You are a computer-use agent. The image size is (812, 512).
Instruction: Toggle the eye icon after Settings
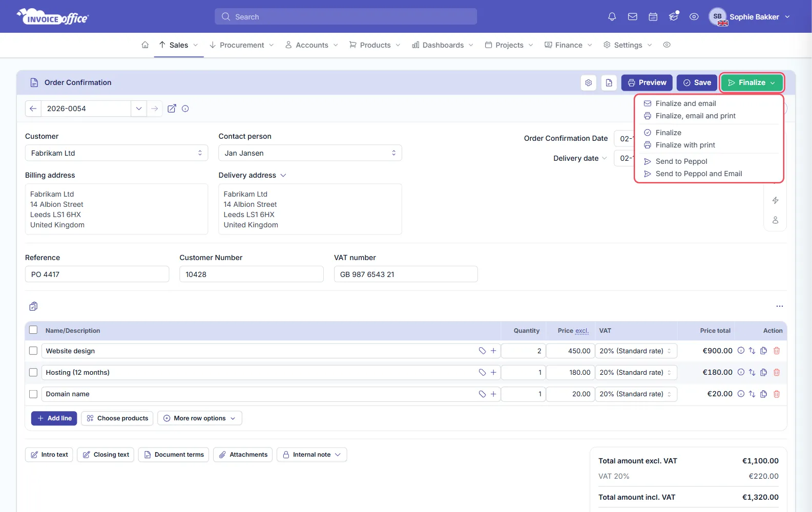[667, 45]
